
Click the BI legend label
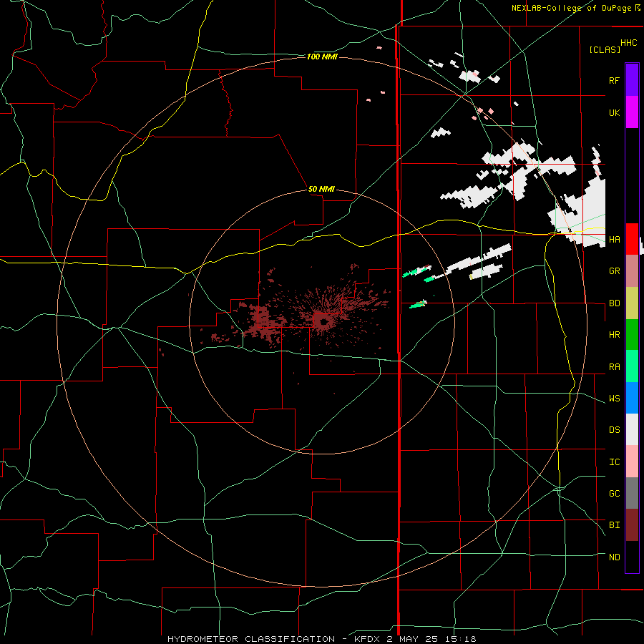coord(614,525)
